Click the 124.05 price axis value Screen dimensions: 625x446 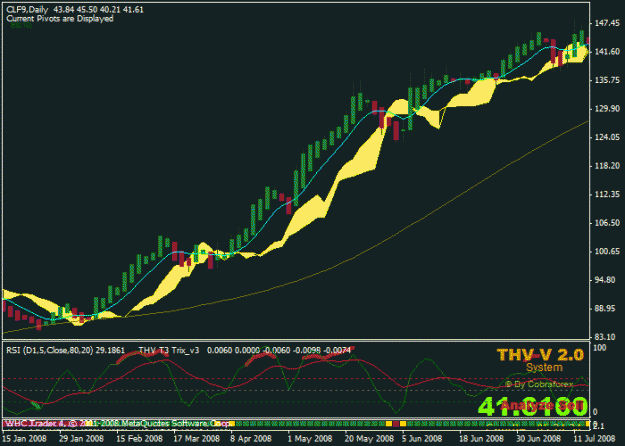click(607, 137)
